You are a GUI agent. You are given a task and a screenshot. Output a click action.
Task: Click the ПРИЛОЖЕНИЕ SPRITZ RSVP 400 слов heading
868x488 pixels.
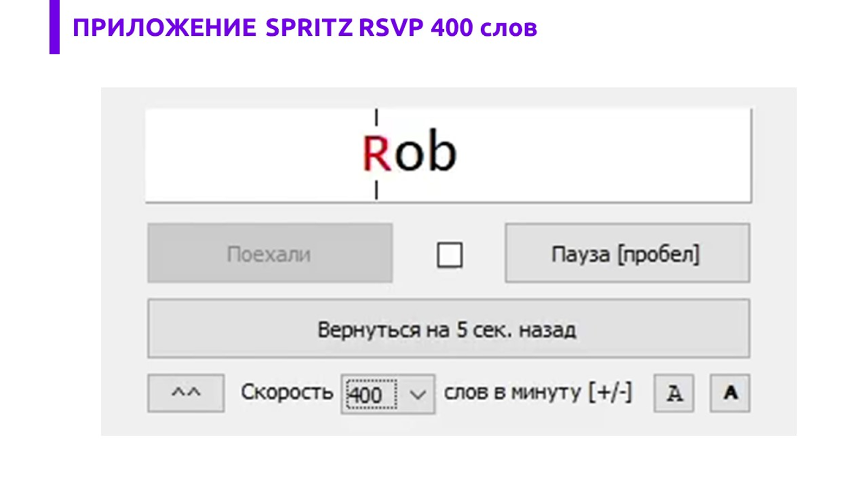(304, 28)
